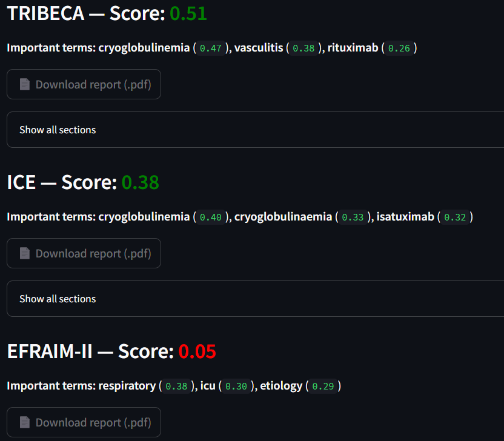Click the 0.40 cryoglobulinemia badge under ICE

click(211, 217)
